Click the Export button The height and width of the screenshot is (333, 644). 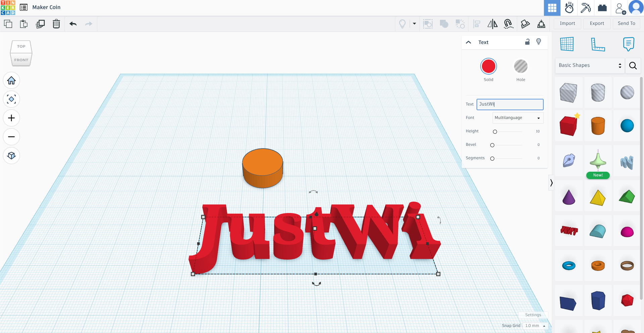point(597,24)
